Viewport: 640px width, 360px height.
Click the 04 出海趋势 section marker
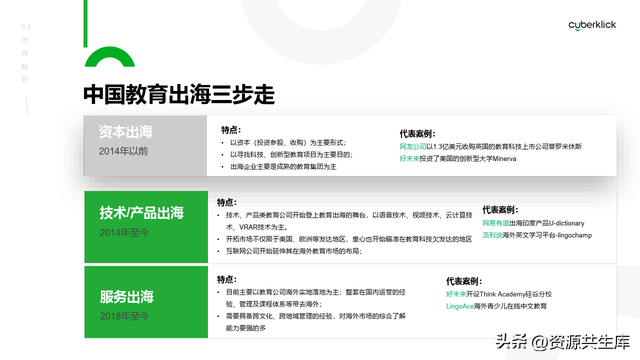click(x=25, y=53)
